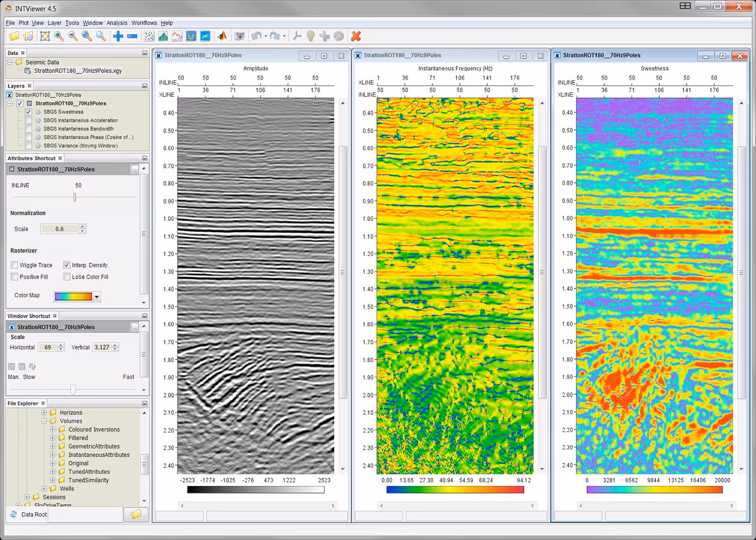
Task: Open the Analysis menu
Action: point(116,23)
